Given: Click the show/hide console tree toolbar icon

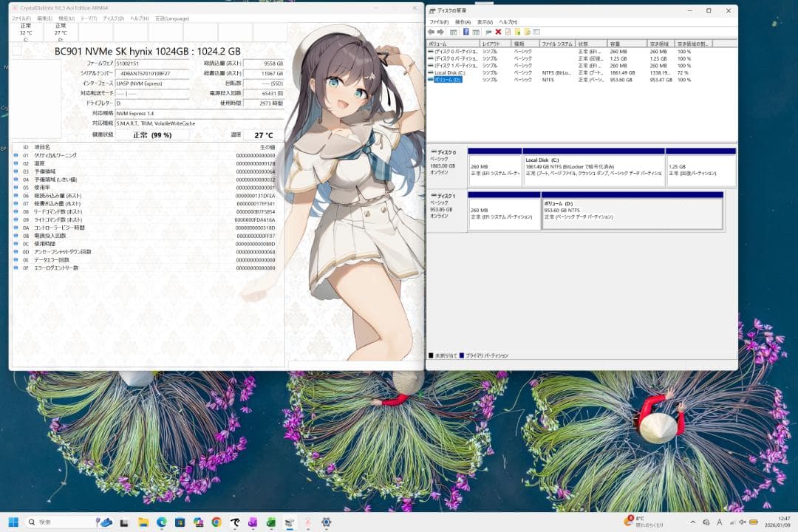Looking at the screenshot, I should 454,32.
